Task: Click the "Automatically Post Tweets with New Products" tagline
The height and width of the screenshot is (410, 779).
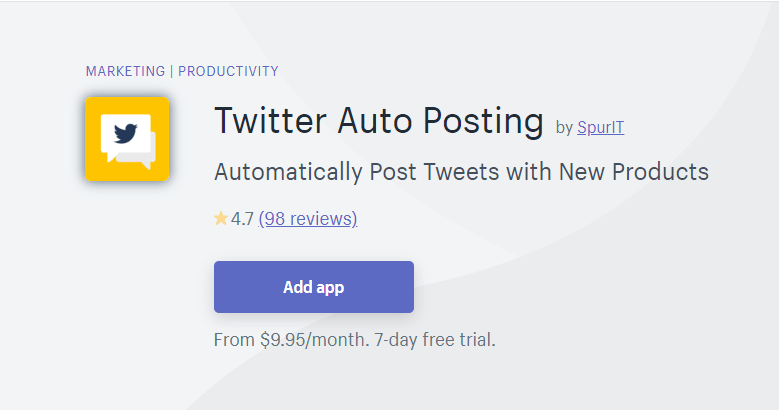Action: pos(461,172)
